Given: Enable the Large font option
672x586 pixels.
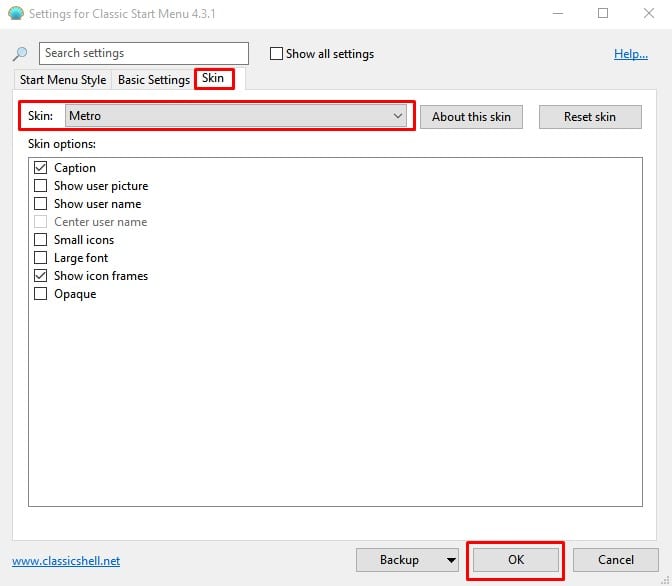Looking at the screenshot, I should click(x=40, y=258).
